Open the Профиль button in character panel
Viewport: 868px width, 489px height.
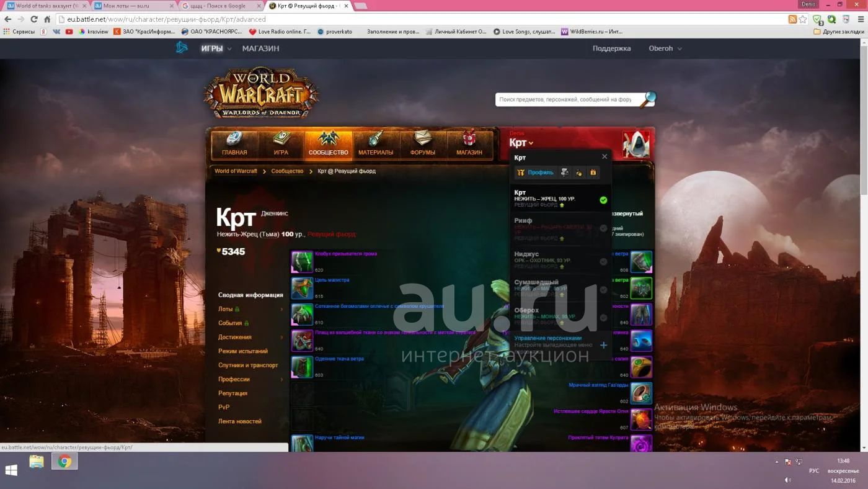pos(535,173)
